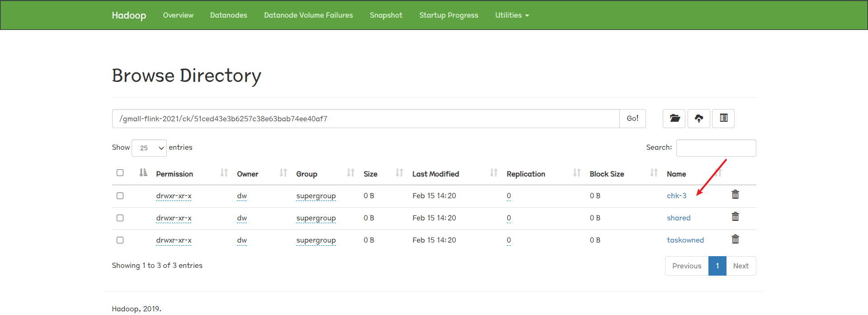Screen dimensions: 868x315
Task: Open the taskowned directory link
Action: [x=685, y=240]
